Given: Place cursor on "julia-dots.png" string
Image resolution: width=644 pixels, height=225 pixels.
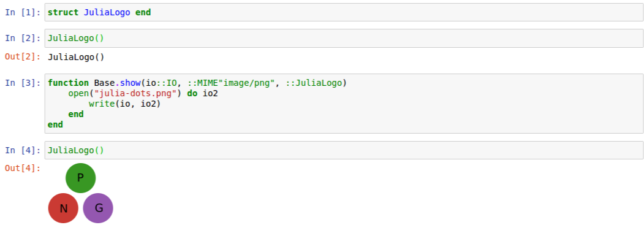Looking at the screenshot, I should click(135, 94).
